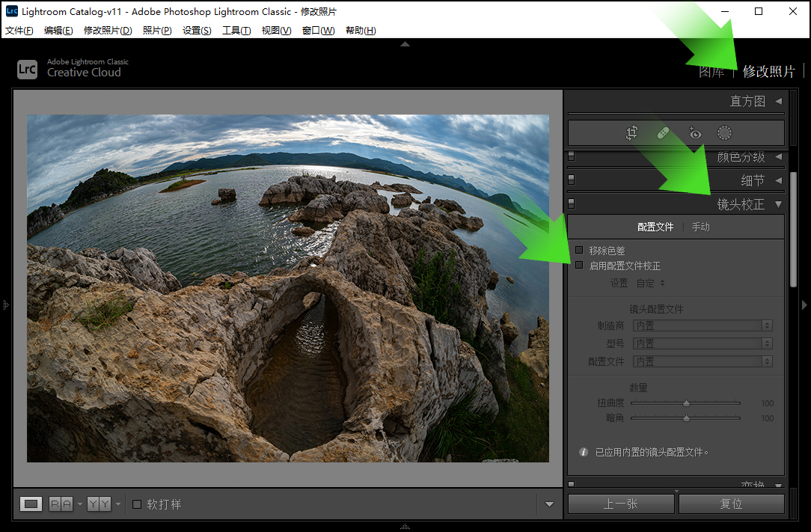Click the Lrc logo icon
This screenshot has width=811, height=532.
[x=27, y=69]
